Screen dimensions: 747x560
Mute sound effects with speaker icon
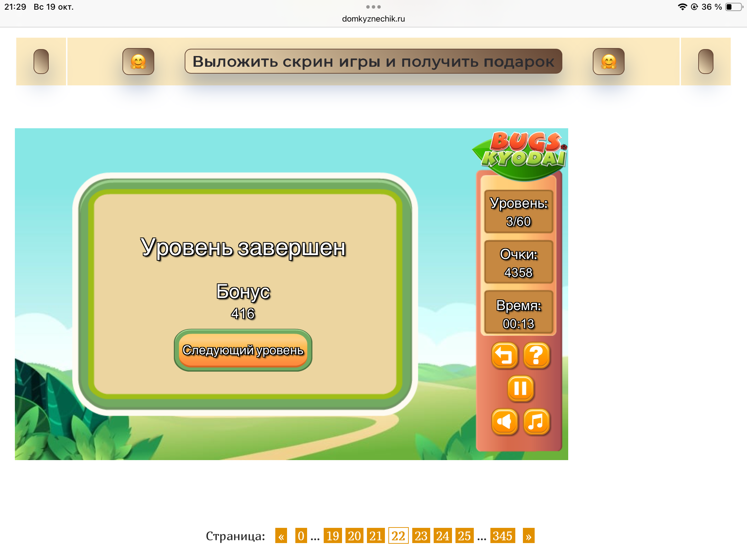(505, 421)
